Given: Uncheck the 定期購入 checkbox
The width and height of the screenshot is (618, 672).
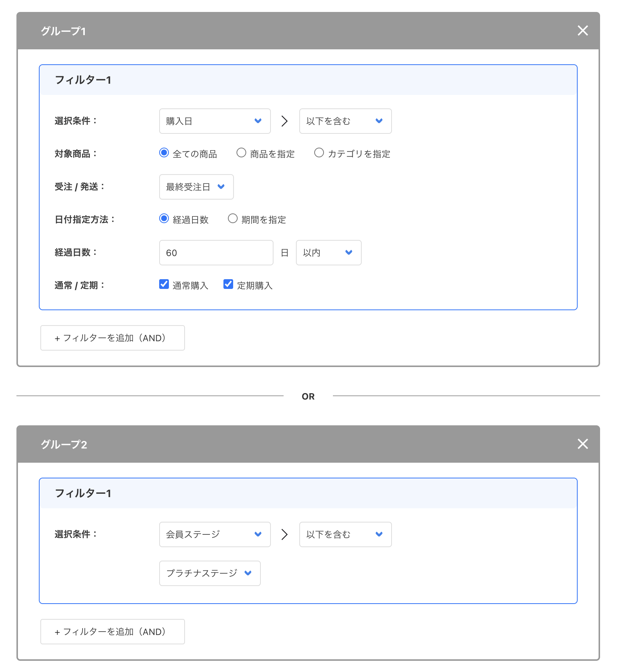Looking at the screenshot, I should click(x=228, y=284).
